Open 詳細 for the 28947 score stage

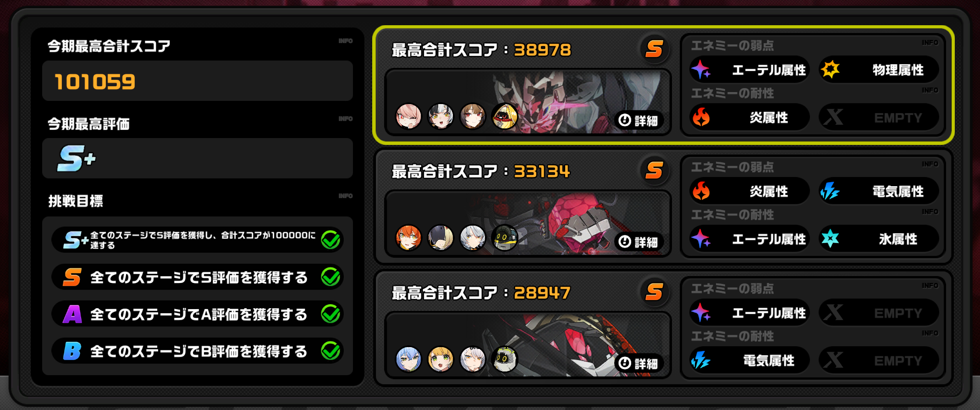tap(639, 364)
